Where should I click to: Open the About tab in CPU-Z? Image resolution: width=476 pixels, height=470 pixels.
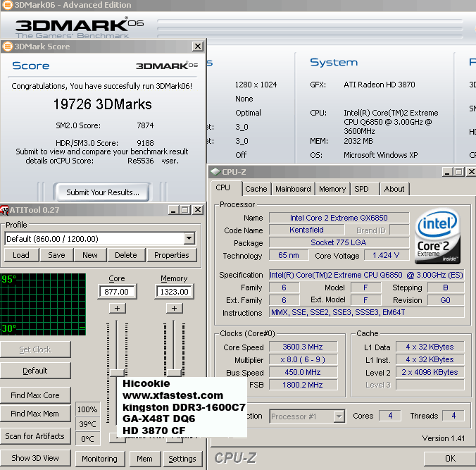pos(394,189)
